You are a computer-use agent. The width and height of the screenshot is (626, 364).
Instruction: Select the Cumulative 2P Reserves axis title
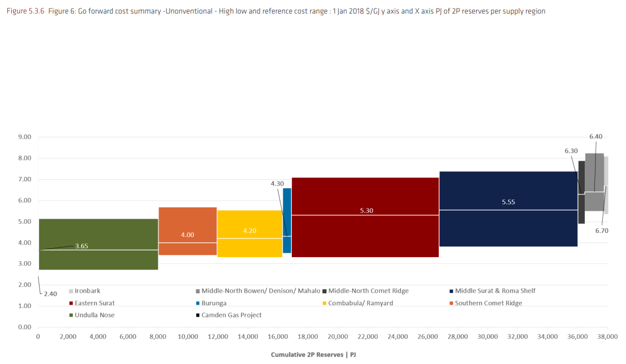pos(316,354)
